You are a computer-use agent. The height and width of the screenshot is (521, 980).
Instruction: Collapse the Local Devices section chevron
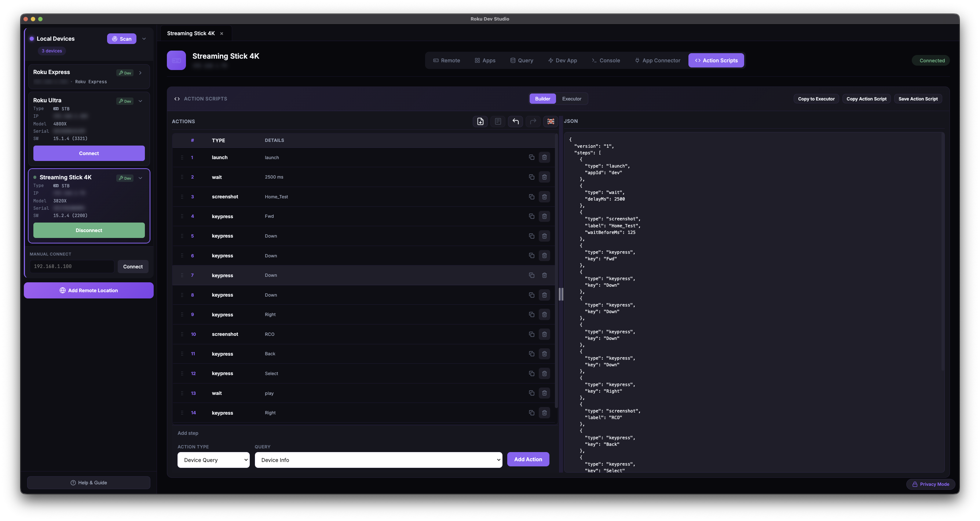coord(144,39)
